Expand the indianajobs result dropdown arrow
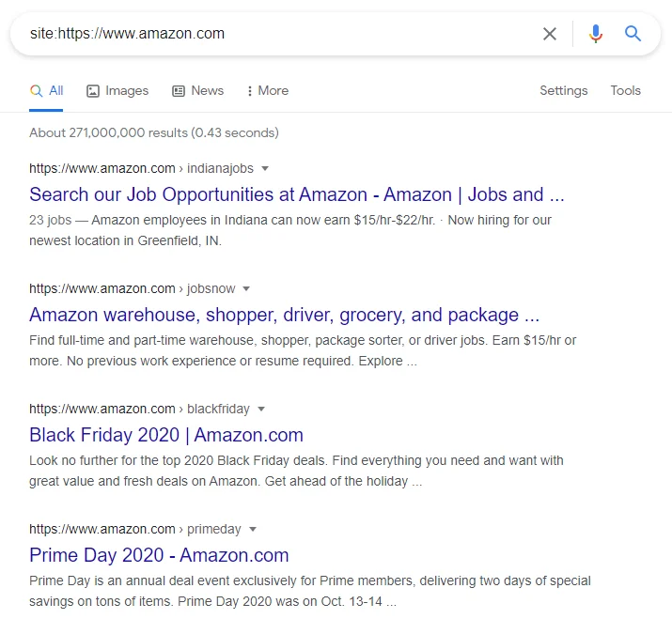Image resolution: width=672 pixels, height=619 pixels. click(x=265, y=169)
